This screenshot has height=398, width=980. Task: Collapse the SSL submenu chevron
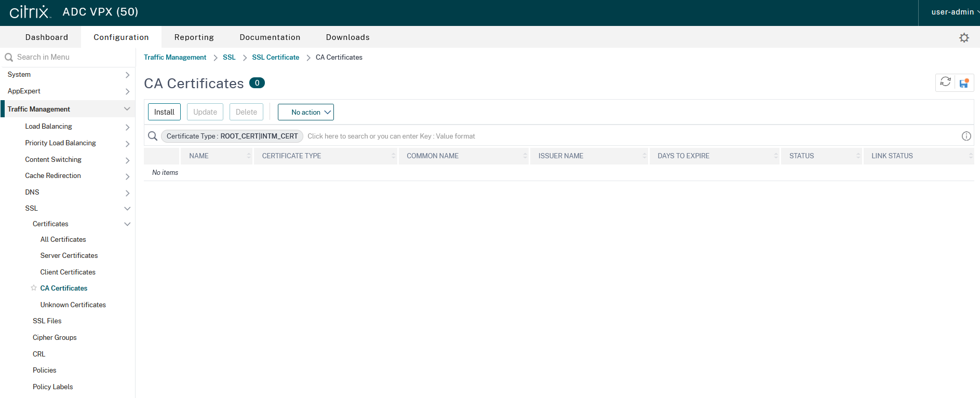click(127, 208)
